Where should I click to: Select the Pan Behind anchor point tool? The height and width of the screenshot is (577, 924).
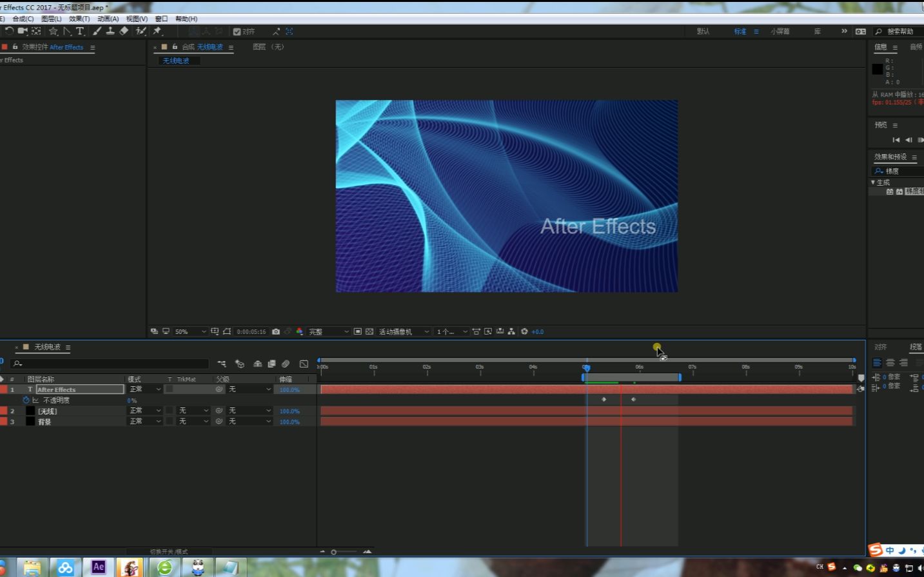tap(36, 31)
